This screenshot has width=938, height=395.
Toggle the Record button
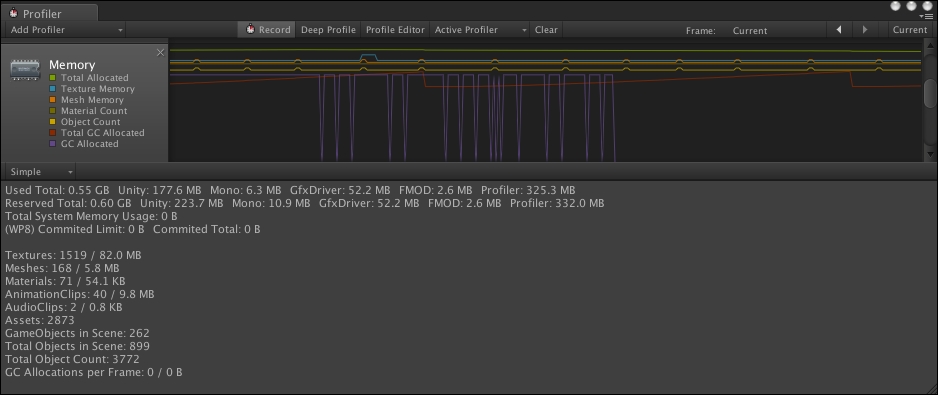click(267, 29)
